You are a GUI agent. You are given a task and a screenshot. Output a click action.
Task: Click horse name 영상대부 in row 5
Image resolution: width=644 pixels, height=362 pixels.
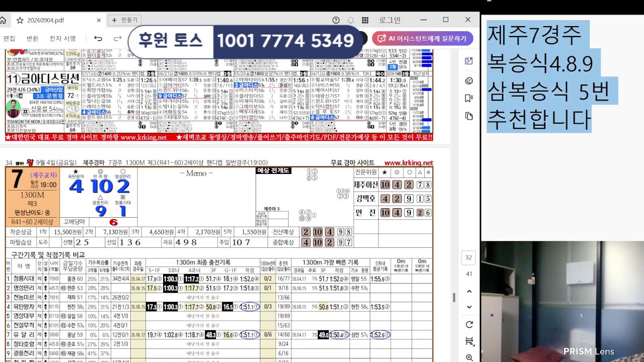(x=24, y=316)
